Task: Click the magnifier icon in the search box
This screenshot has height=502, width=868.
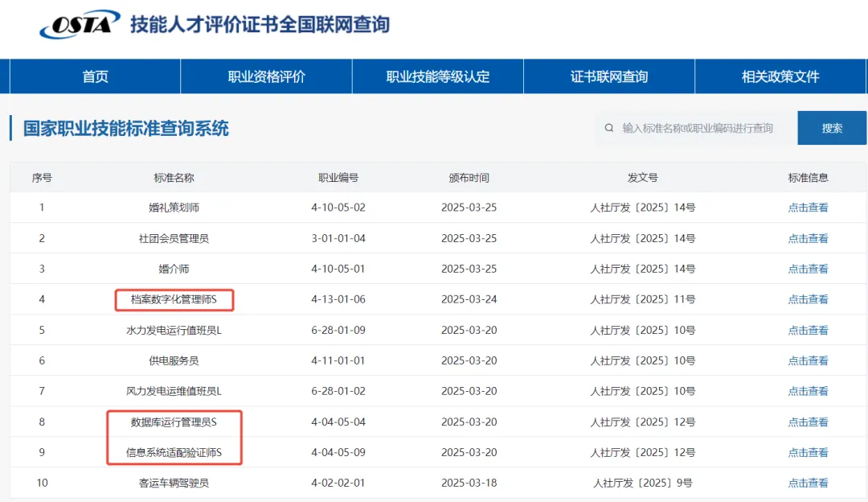Action: click(608, 128)
